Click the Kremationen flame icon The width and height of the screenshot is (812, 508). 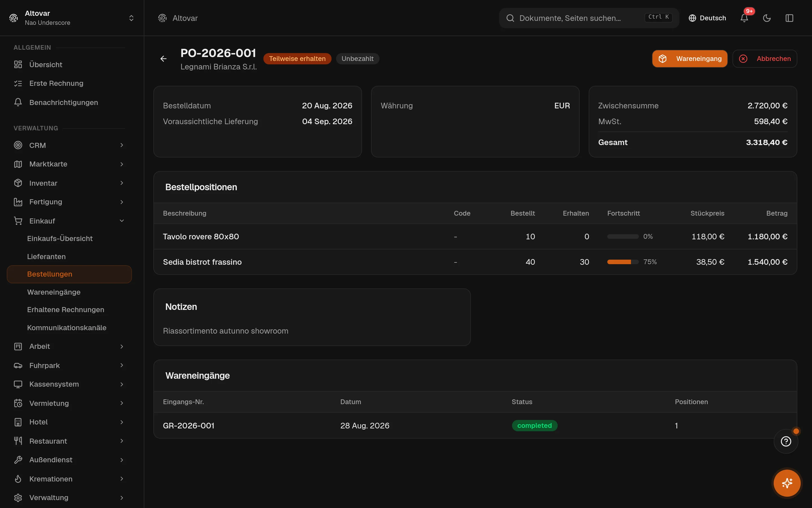click(x=18, y=479)
